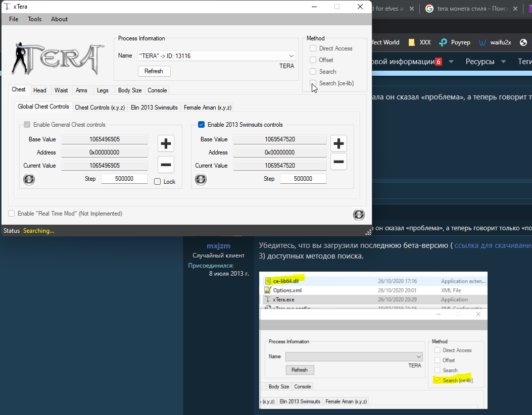Click the reset icon under 2013 Swimsuits controls
532x415 pixels.
(201, 179)
